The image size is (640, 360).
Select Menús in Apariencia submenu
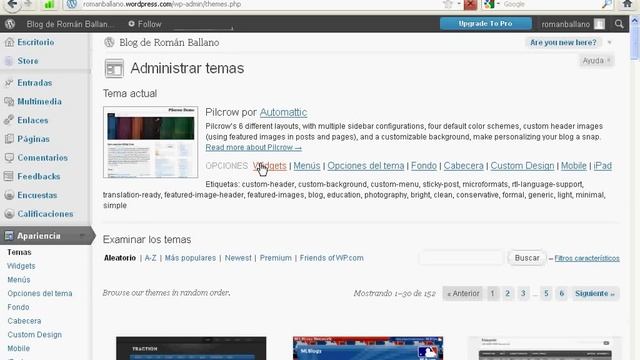coord(19,280)
